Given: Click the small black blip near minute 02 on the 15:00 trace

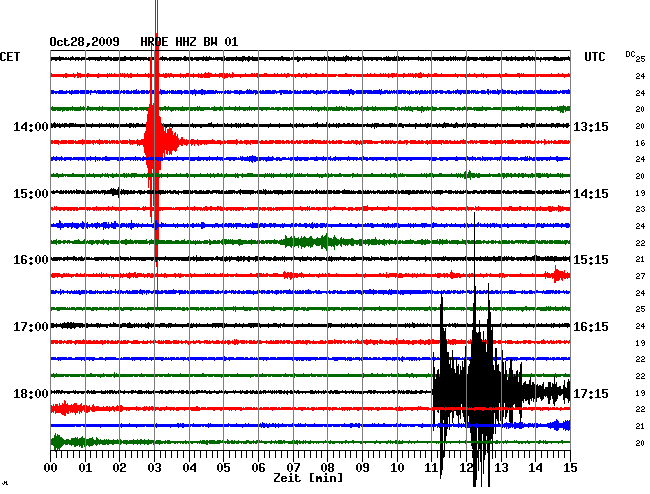Looking at the screenshot, I should click(115, 192).
